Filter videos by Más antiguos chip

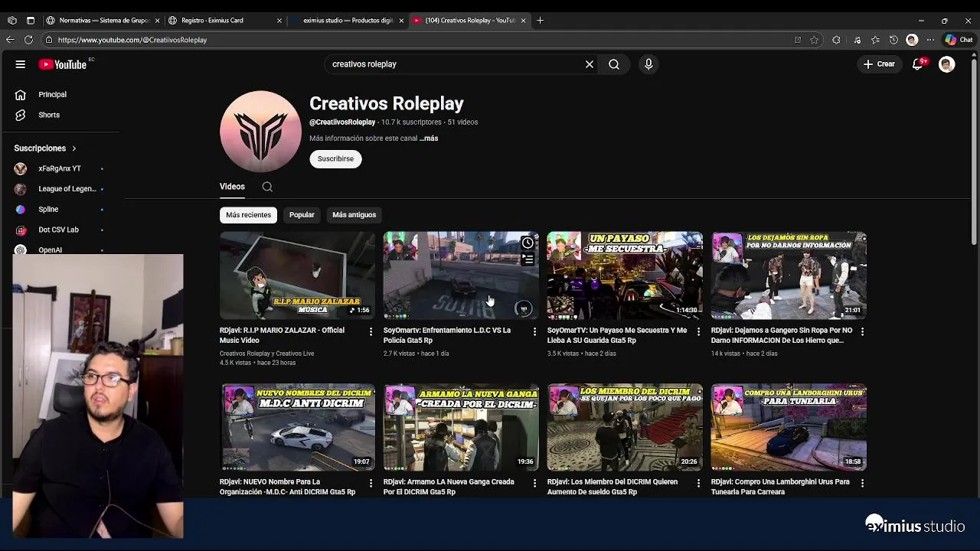point(354,215)
